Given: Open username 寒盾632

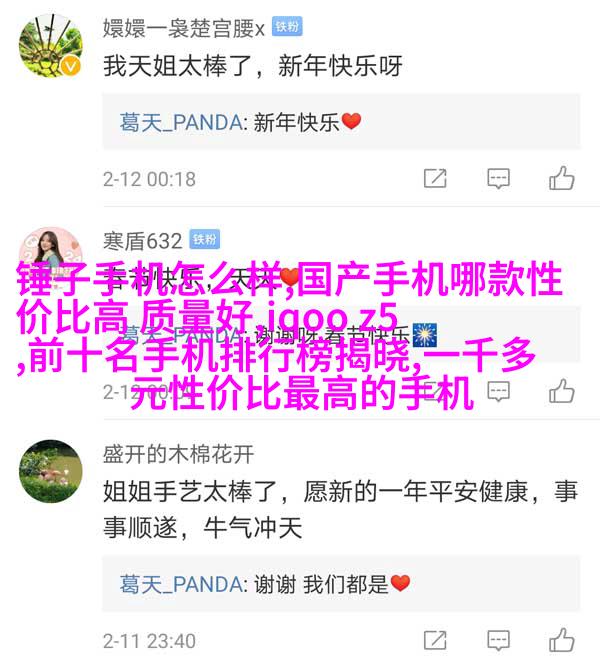Looking at the screenshot, I should pyautogui.click(x=143, y=241).
